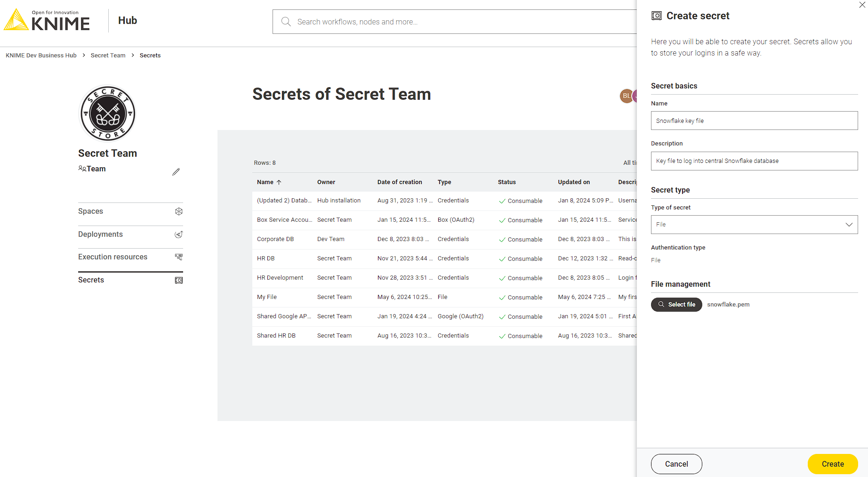Click the Jan 8, 2024 5:09 updated date
The width and height of the screenshot is (868, 477).
click(x=586, y=201)
